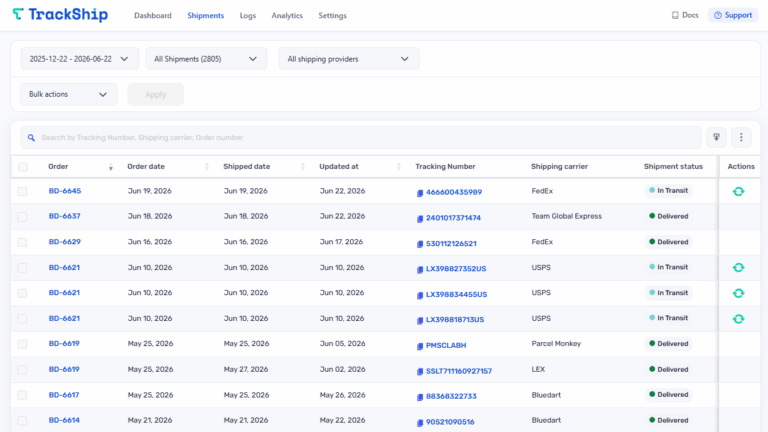Sort by Shipped date column arrows
Image resolution: width=768 pixels, height=432 pixels.
point(303,167)
